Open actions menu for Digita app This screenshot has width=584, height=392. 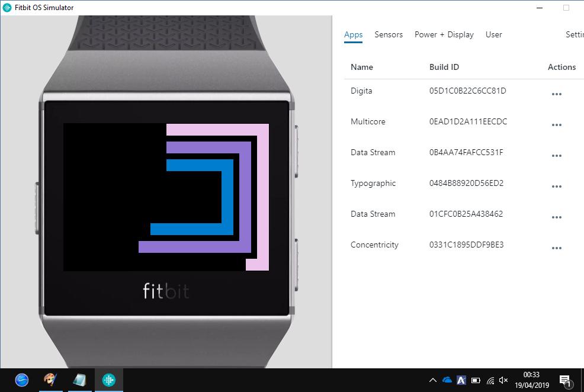click(556, 94)
